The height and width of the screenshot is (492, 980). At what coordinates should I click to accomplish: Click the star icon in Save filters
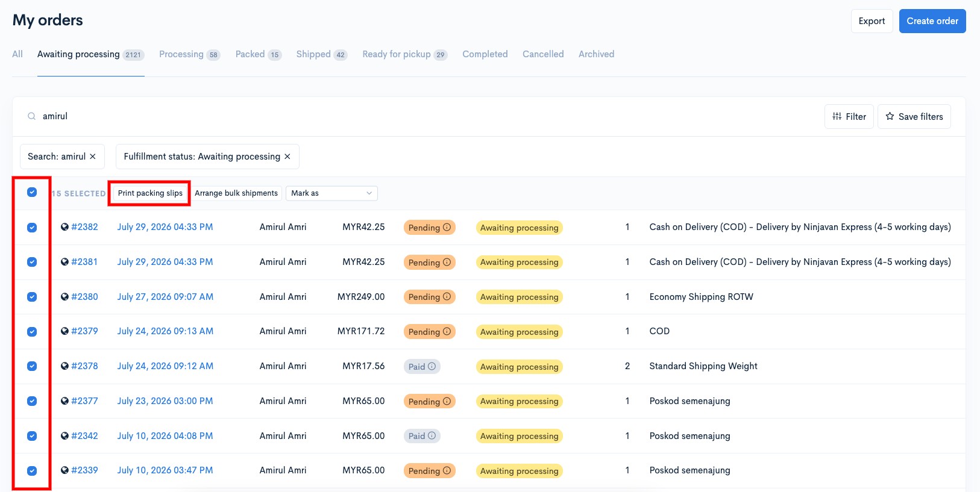click(x=890, y=116)
